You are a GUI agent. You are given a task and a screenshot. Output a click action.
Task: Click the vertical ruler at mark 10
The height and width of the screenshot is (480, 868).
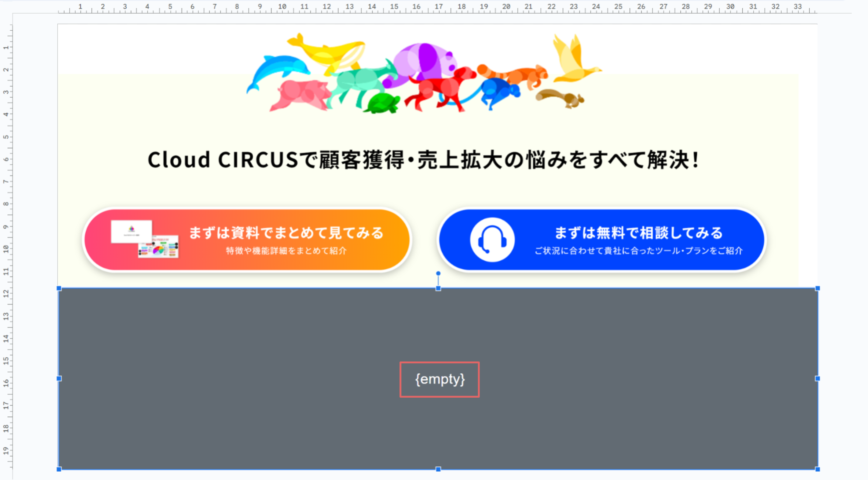tap(6, 249)
